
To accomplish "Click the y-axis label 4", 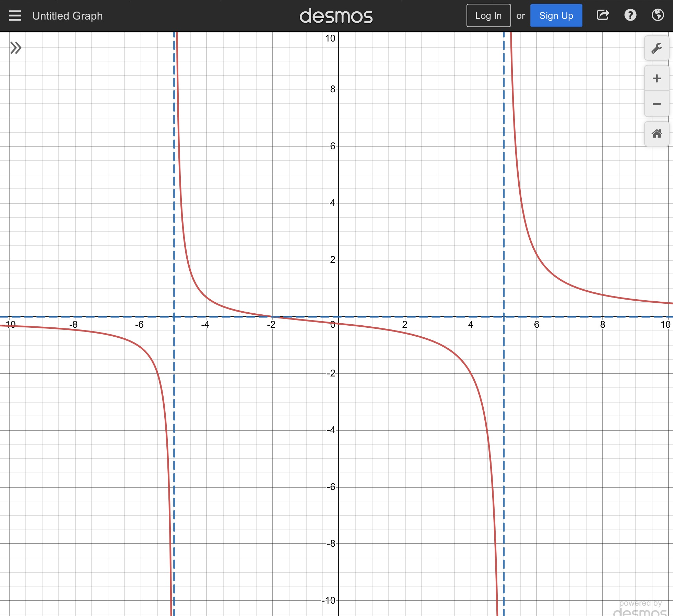I will (332, 202).
